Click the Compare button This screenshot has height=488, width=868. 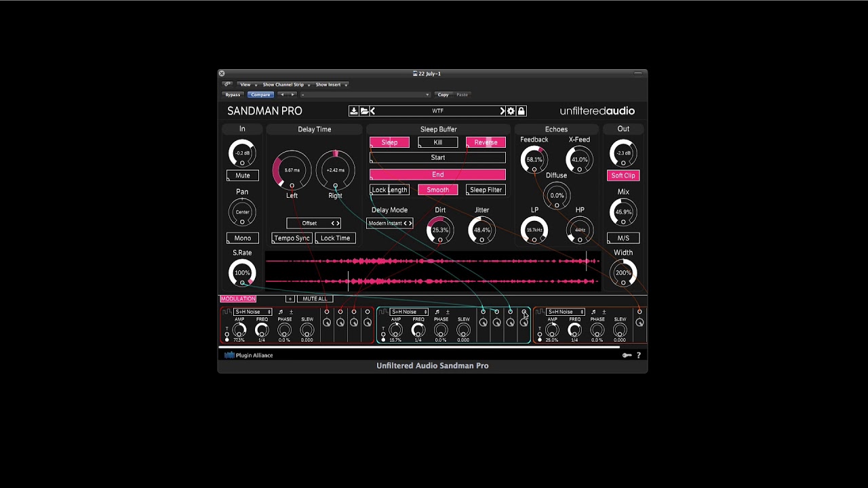click(260, 95)
